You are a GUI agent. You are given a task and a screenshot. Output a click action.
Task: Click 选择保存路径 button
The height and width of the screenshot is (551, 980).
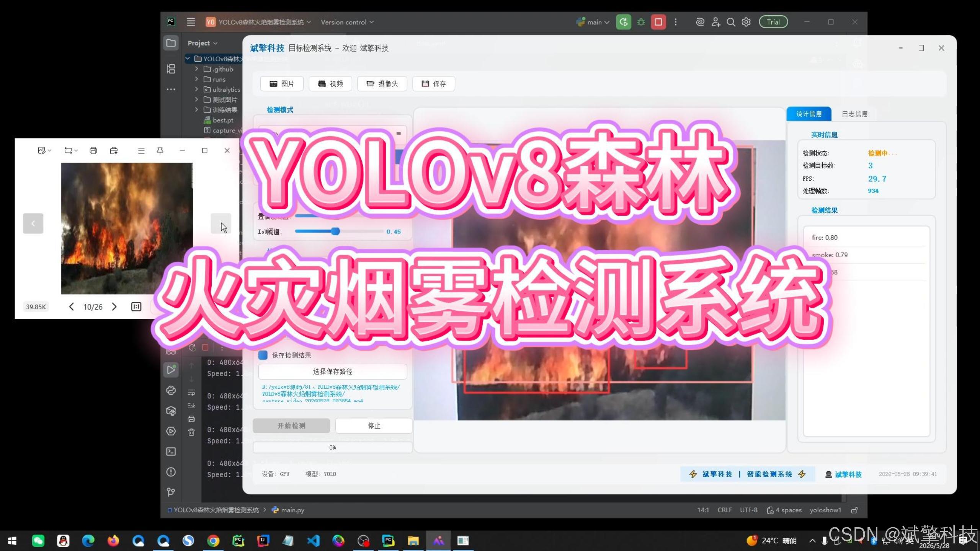coord(333,372)
